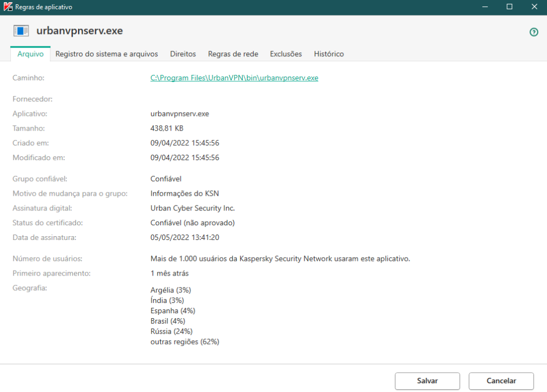Click the Número de usuários label
The height and width of the screenshot is (392, 547).
(48, 259)
